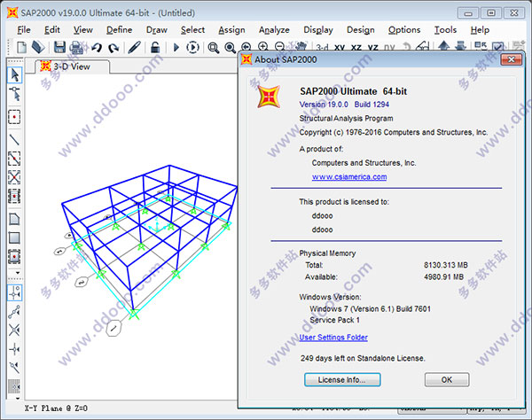
Task: Open the Options menu
Action: [404, 30]
